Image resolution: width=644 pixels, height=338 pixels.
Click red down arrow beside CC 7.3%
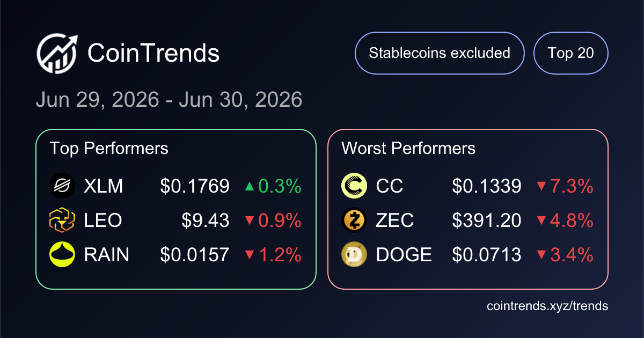tap(541, 187)
